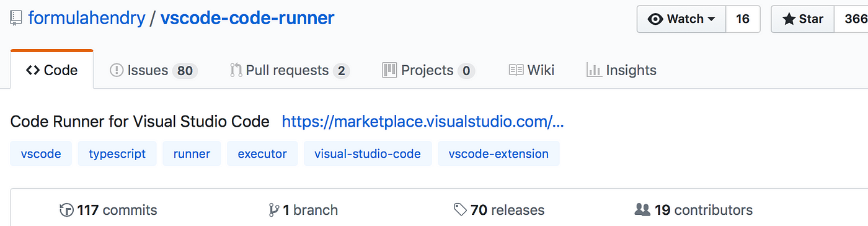This screenshot has width=868, height=226.
Task: Select the typescript topic tag
Action: click(117, 153)
